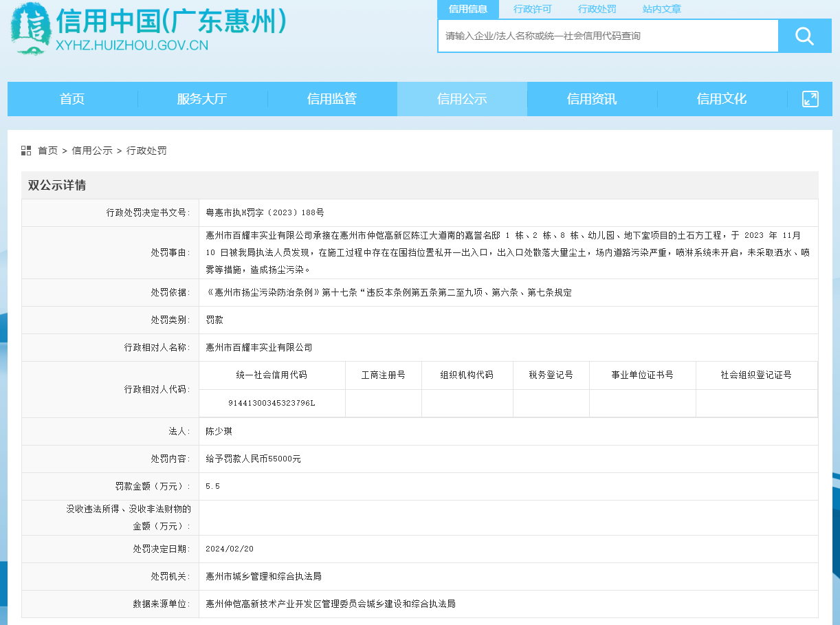
Task: Click the 罚款金额（万元） row label
Action: click(153, 486)
